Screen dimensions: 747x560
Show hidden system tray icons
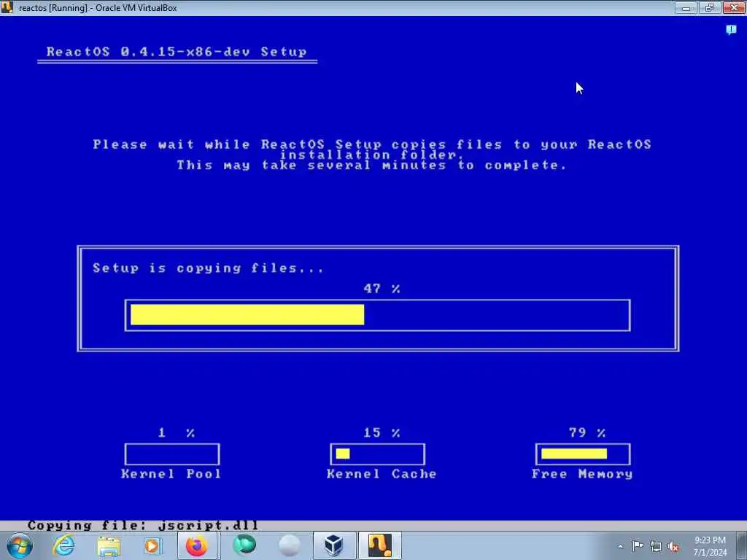(620, 547)
